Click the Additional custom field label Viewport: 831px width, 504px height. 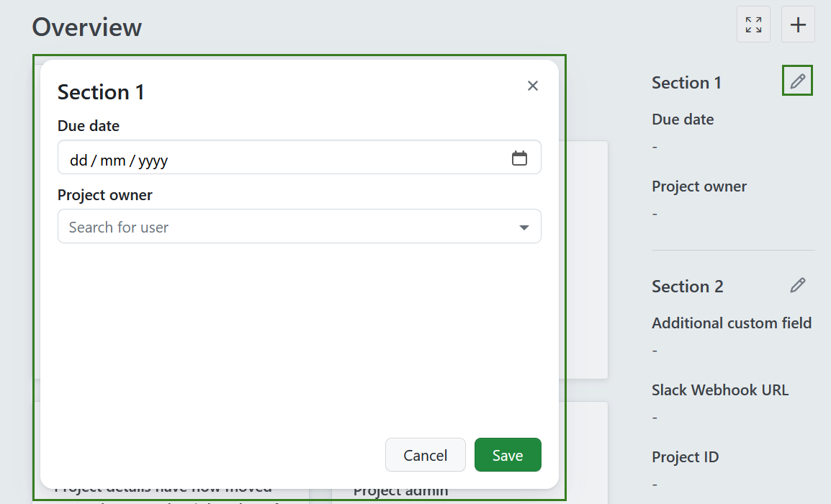(x=732, y=323)
